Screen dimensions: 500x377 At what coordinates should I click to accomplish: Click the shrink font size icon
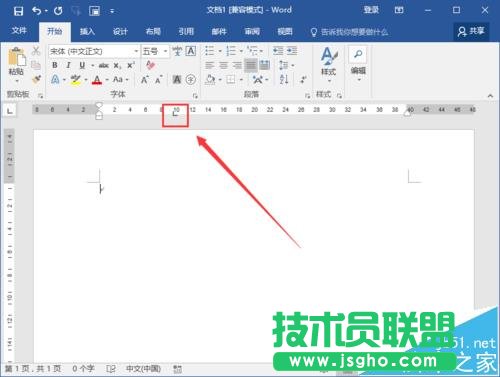(158, 79)
